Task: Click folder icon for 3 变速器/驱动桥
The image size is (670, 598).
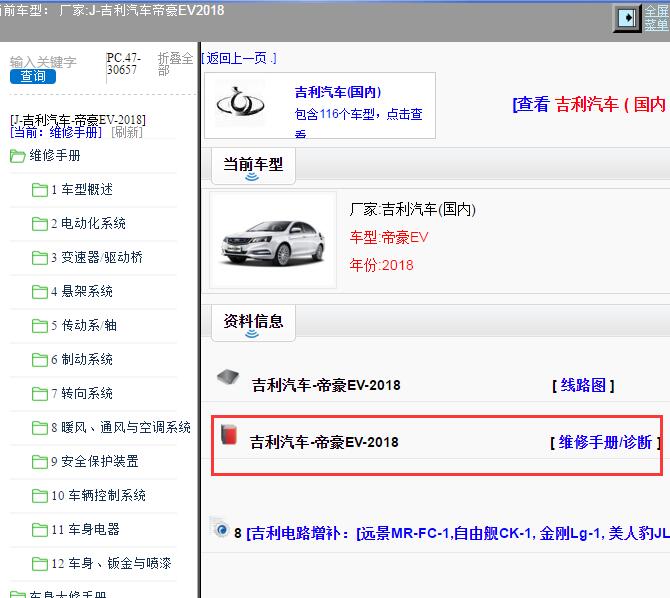Action: (40, 257)
